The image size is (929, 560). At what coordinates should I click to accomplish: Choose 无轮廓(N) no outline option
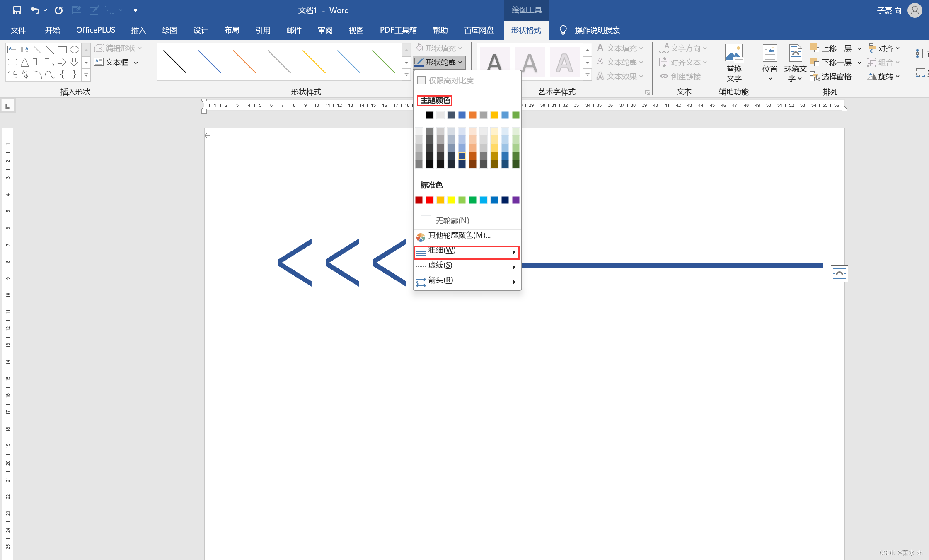point(452,220)
